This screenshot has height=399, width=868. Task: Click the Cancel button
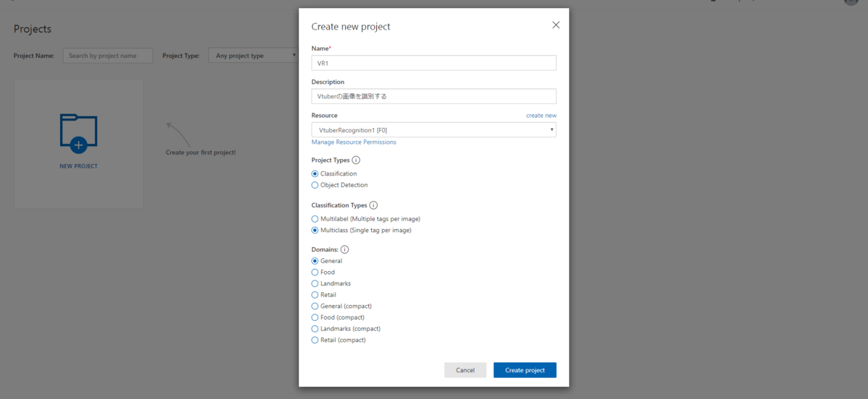tap(465, 370)
